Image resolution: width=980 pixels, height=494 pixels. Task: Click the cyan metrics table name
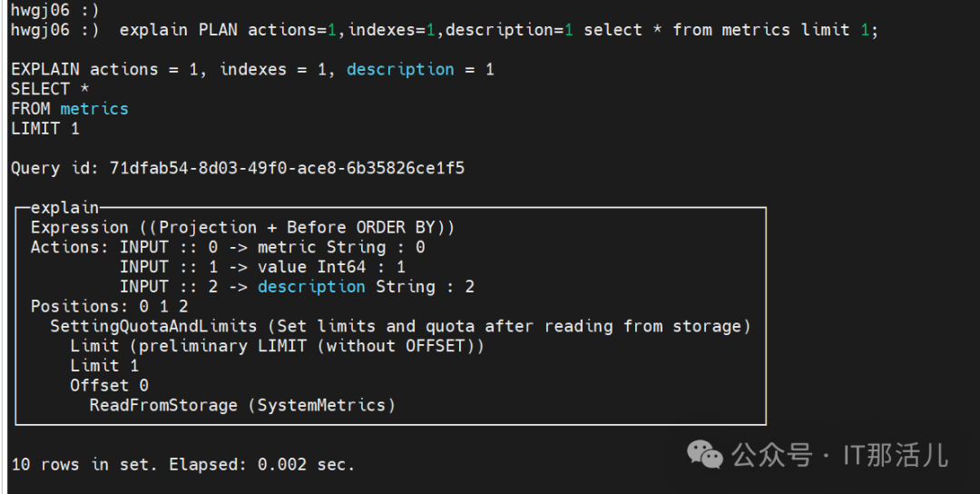94,109
